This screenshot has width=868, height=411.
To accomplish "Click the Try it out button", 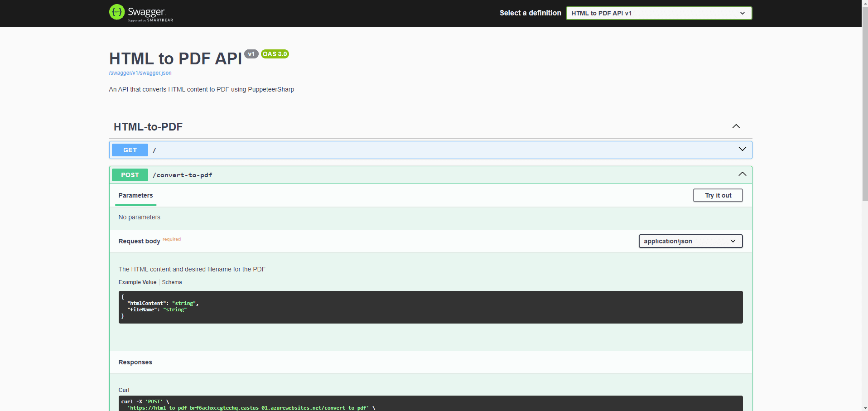I will (718, 195).
